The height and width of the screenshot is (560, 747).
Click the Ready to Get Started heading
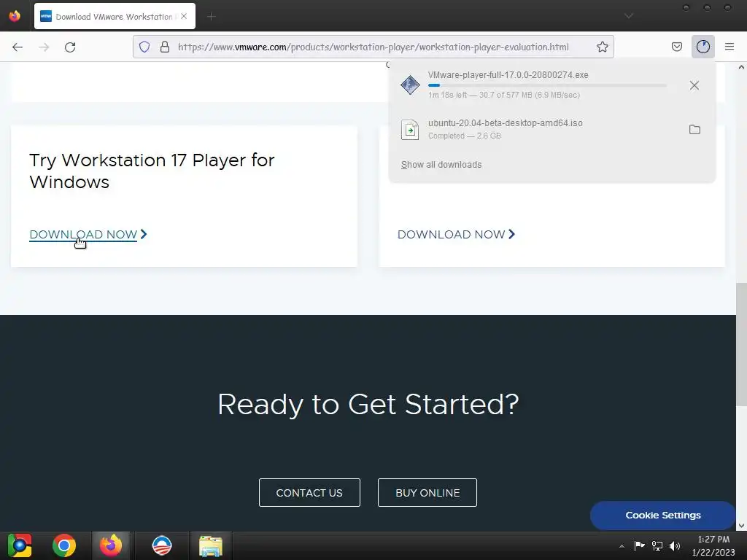tap(368, 404)
